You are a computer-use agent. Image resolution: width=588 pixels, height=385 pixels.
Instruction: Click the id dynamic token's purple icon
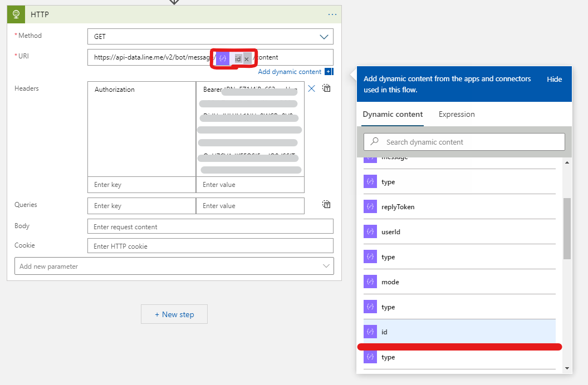click(x=223, y=58)
